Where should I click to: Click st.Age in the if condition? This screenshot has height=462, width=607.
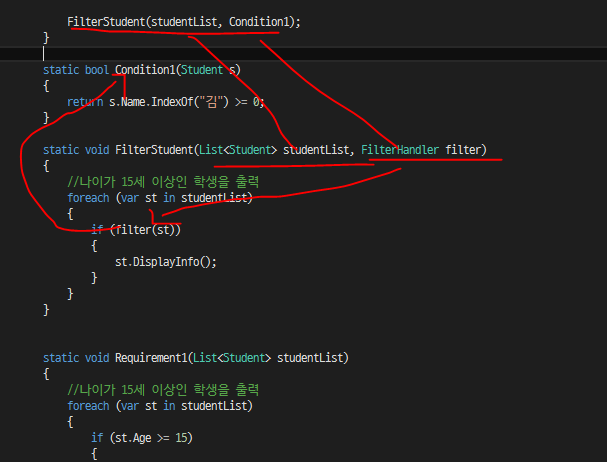pos(133,438)
